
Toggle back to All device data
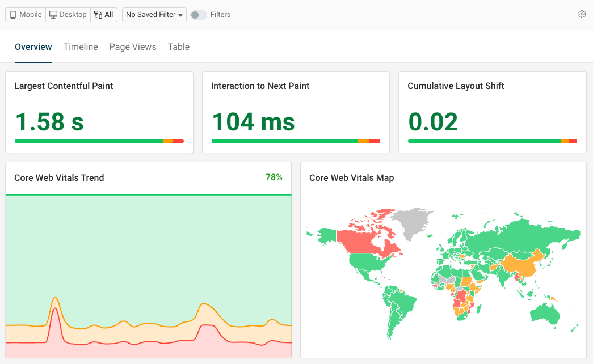pyautogui.click(x=104, y=14)
